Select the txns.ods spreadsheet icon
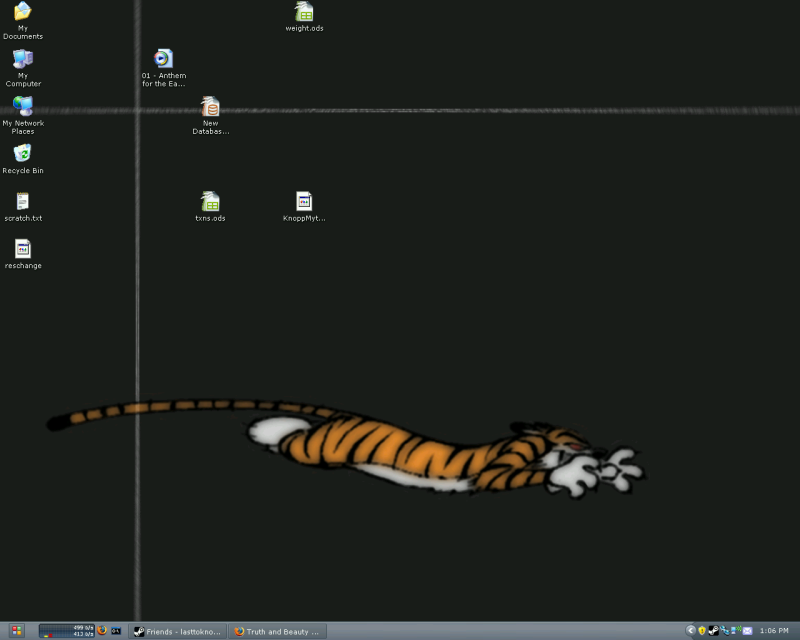Viewport: 800px width, 640px height. click(x=210, y=207)
